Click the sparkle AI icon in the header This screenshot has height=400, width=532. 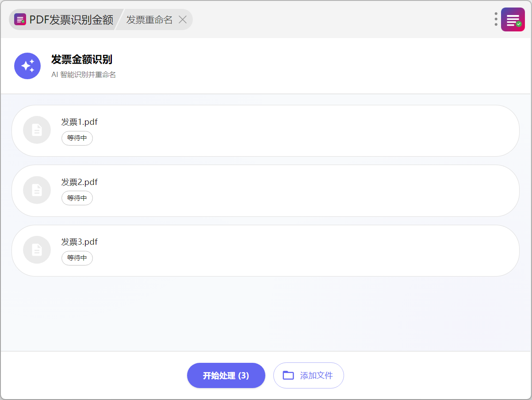coord(27,66)
